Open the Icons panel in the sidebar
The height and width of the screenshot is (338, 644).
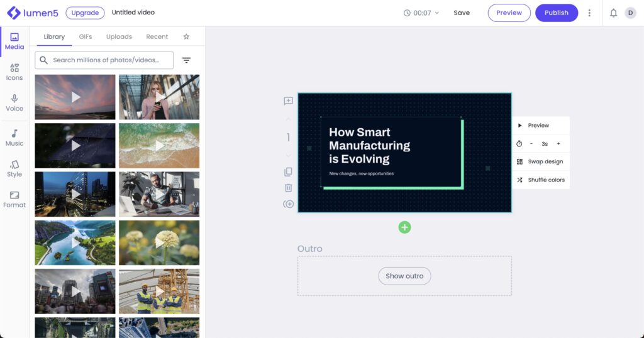[14, 72]
